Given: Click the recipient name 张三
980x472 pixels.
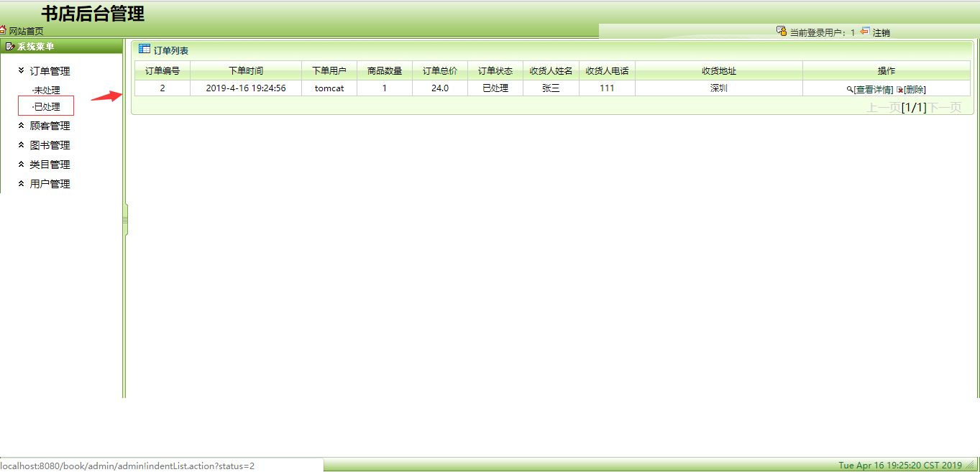Looking at the screenshot, I should pos(551,88).
